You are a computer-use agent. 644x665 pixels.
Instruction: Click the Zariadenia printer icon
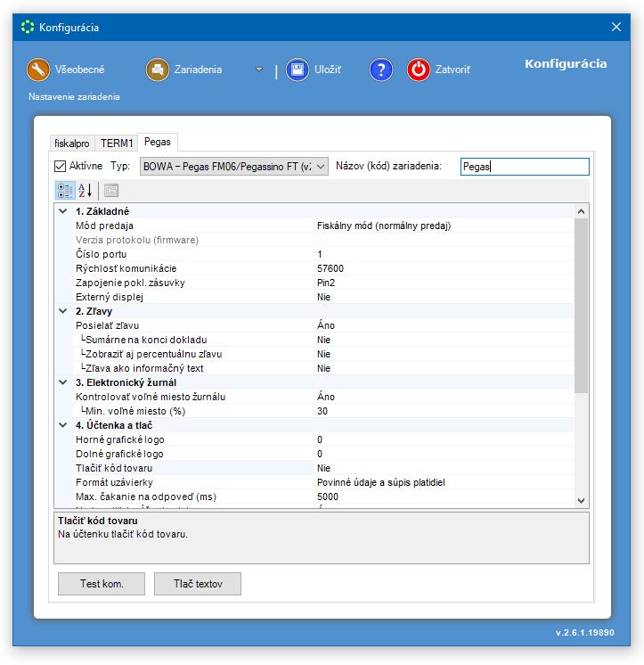(x=158, y=70)
